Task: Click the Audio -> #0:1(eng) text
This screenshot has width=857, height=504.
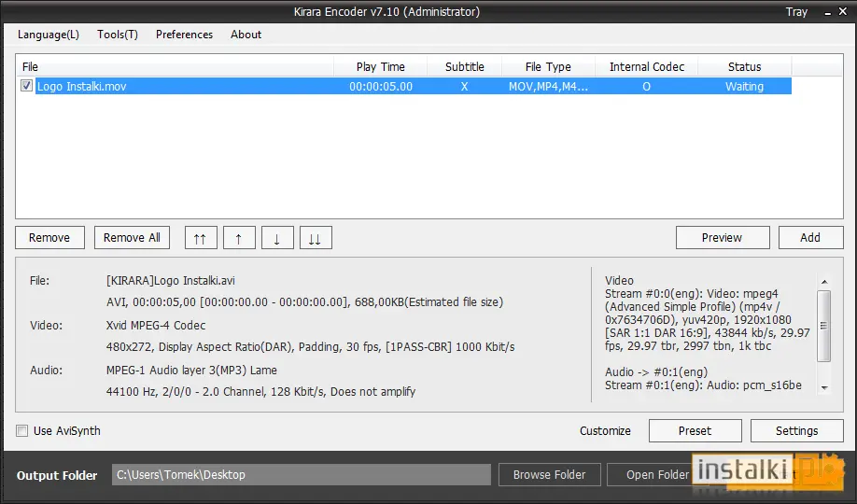Action: [x=656, y=371]
